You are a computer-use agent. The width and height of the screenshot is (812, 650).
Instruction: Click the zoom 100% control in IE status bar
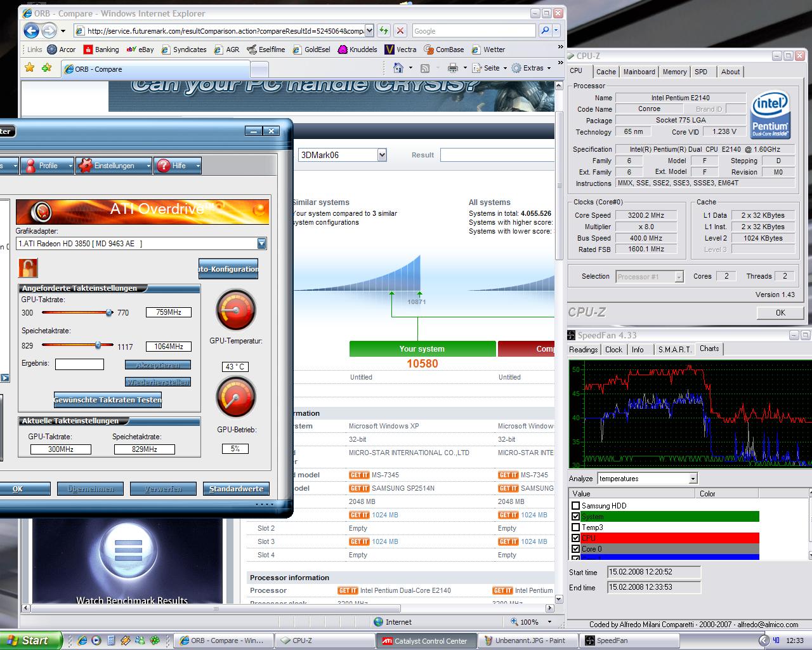click(532, 622)
